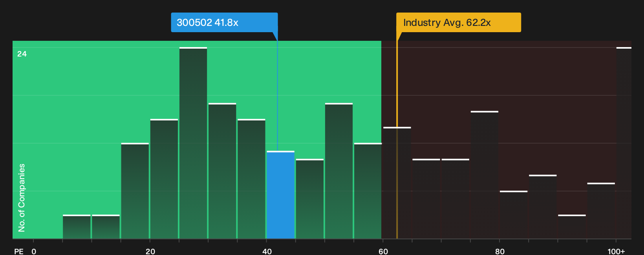644x255 pixels.
Task: Select the bar for PE 65-70
Action: coord(426,199)
